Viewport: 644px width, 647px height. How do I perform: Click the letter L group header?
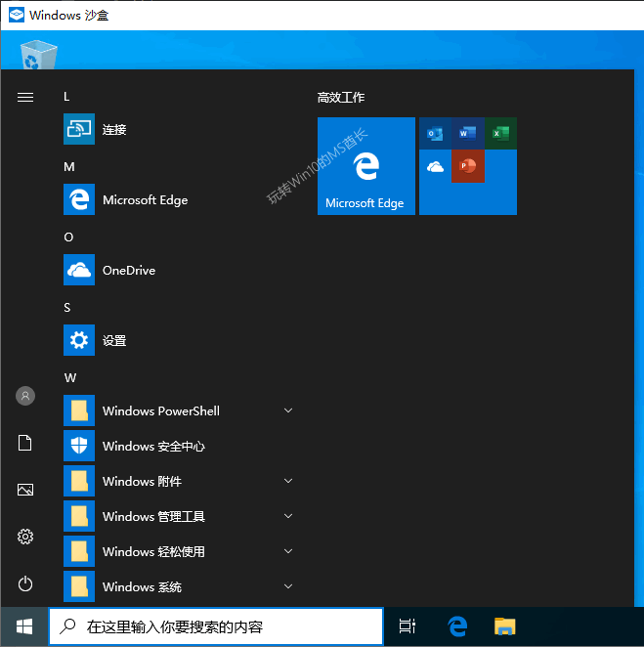[x=66, y=97]
